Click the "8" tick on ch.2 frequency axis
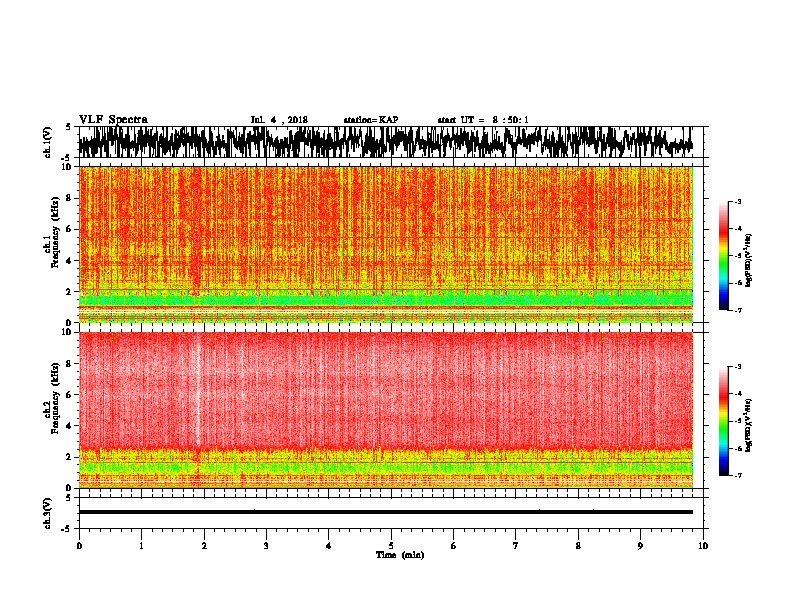This screenshot has height=612, width=792. 70,364
